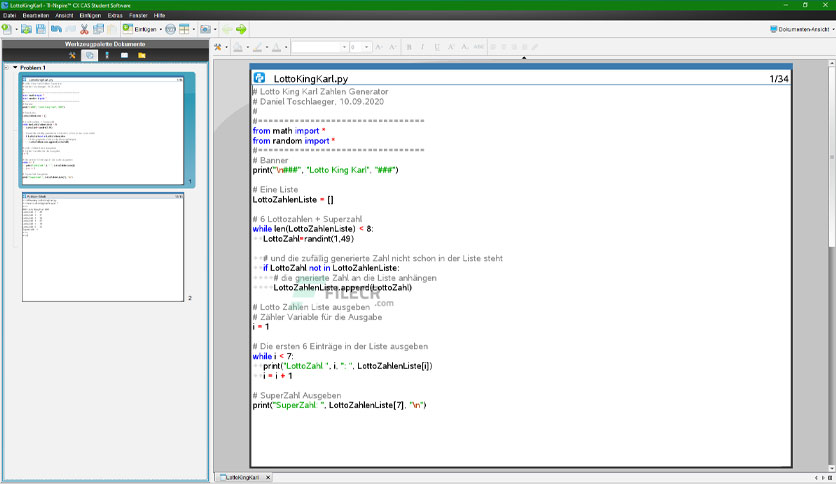This screenshot has width=836, height=484.
Task: Click the decrease font size icon
Action: click(393, 47)
